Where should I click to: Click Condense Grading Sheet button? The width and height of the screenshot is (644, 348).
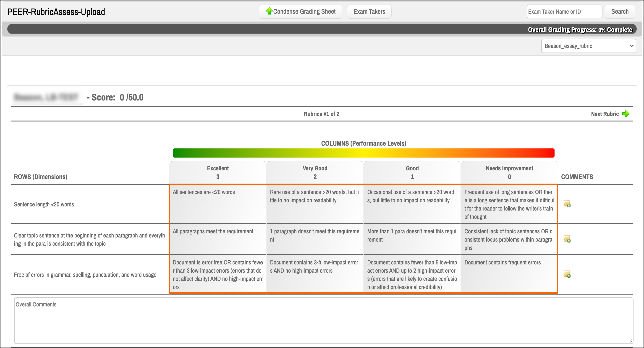click(304, 11)
